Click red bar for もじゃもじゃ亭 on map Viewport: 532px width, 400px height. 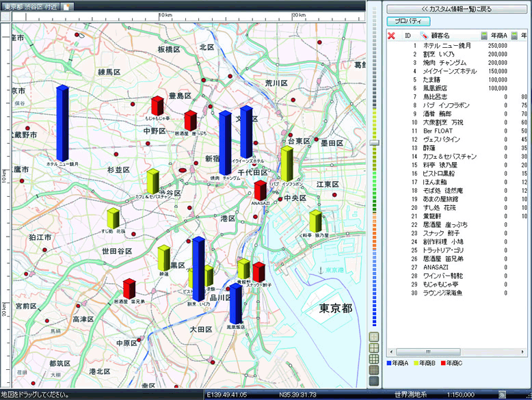tap(157, 106)
